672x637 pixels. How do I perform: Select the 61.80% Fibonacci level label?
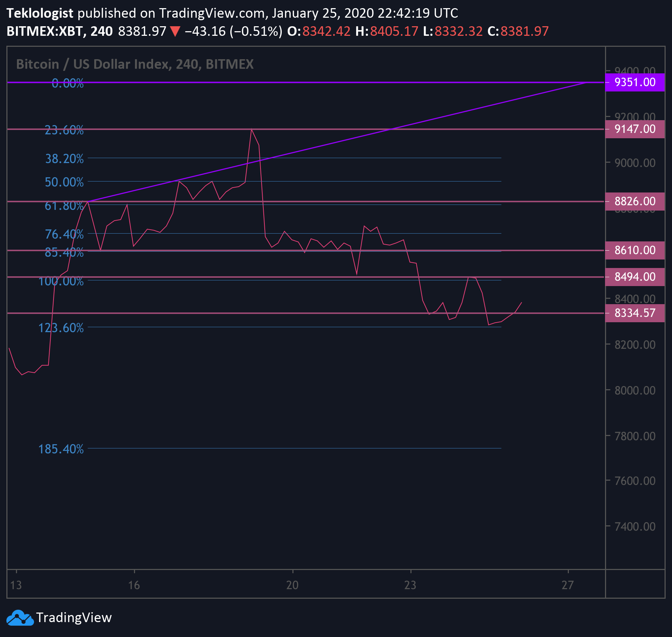pos(64,206)
